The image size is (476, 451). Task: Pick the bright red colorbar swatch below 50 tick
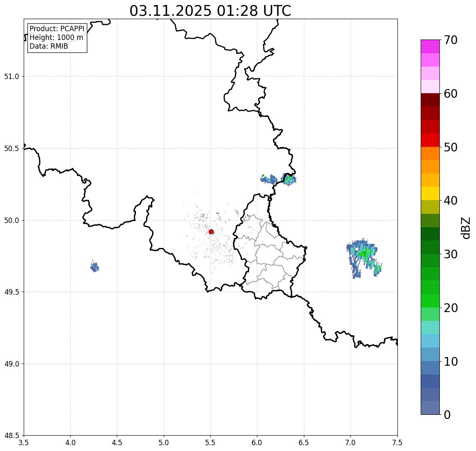point(430,140)
